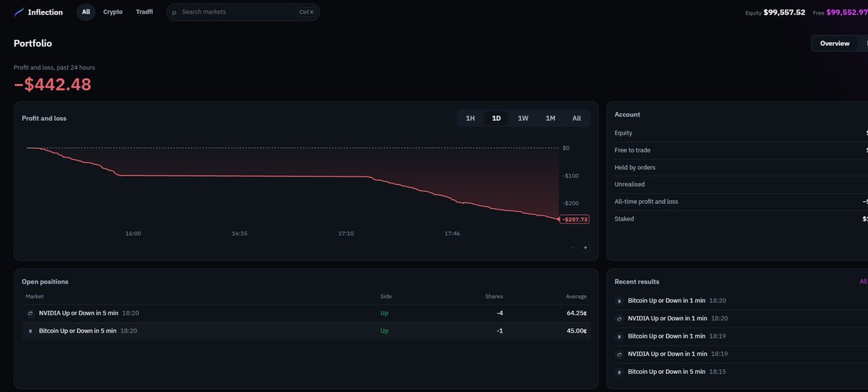
Task: Click the Inflection logo icon
Action: pos(20,12)
